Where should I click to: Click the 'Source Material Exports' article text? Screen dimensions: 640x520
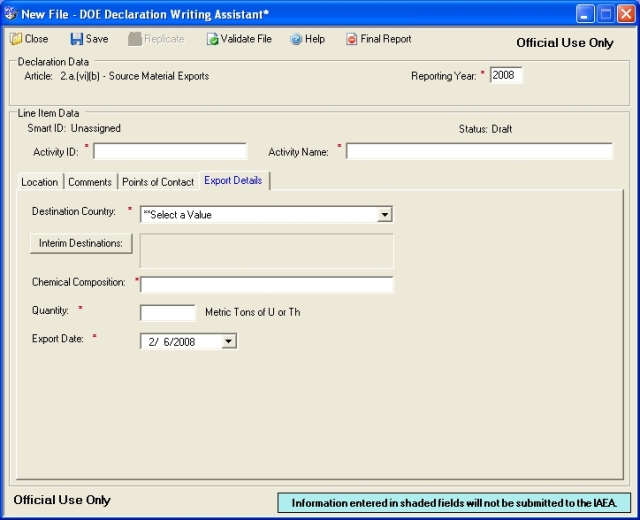[x=159, y=76]
